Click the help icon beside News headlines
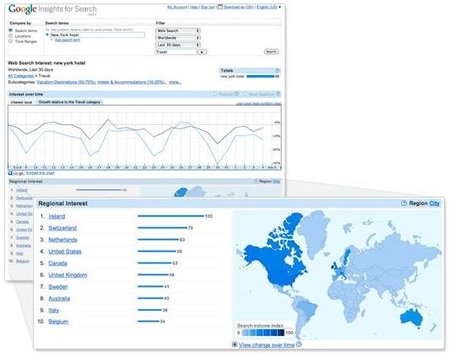Viewport: 450px width, 363px height. (278, 94)
